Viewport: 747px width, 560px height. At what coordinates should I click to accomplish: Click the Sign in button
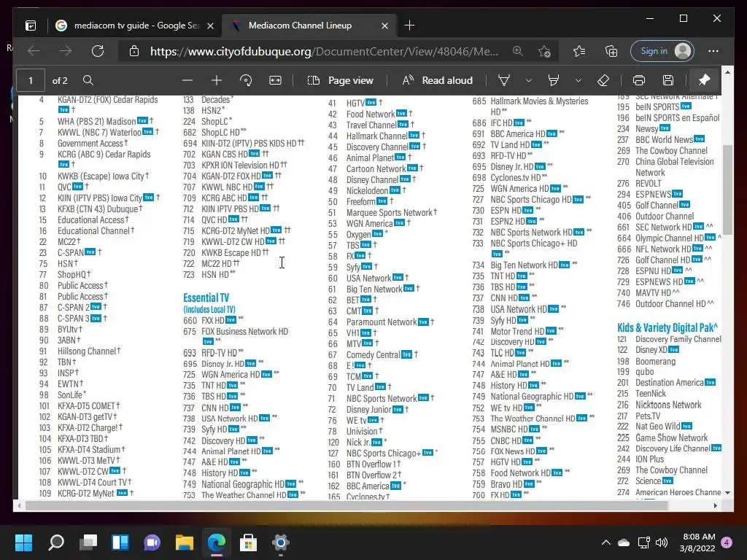pyautogui.click(x=662, y=51)
